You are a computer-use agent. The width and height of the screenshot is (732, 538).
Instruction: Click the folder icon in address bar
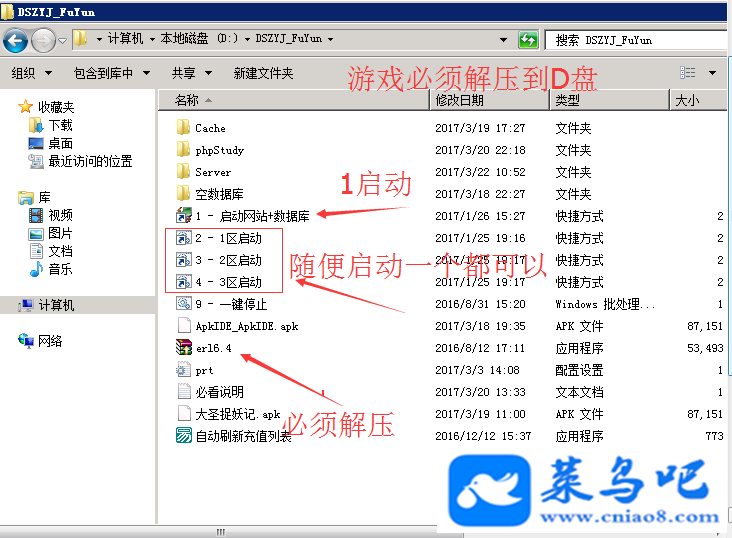pyautogui.click(x=81, y=39)
